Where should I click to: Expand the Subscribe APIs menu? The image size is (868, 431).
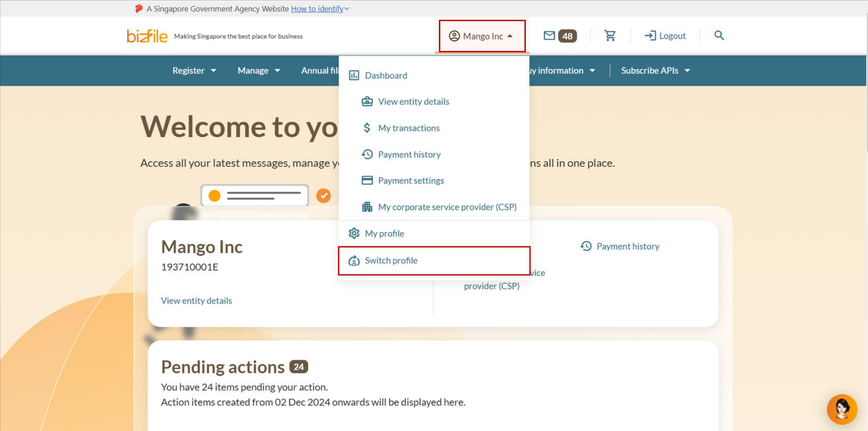655,71
